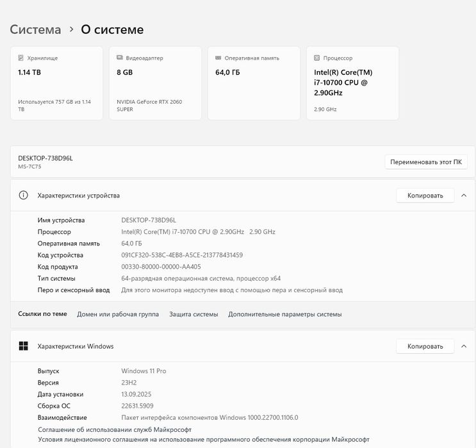Open Дополнительные параметры системы link
The width and height of the screenshot is (476, 448).
click(285, 314)
